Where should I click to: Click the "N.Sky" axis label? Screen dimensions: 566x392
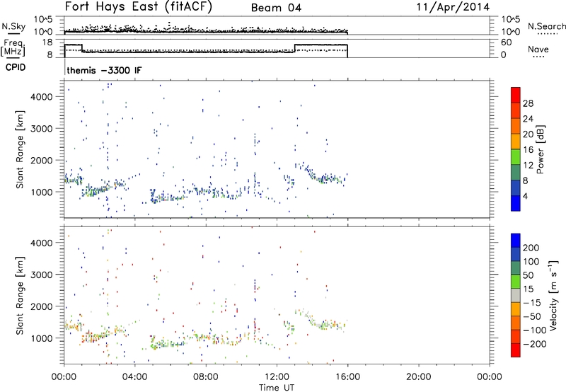pos(13,26)
